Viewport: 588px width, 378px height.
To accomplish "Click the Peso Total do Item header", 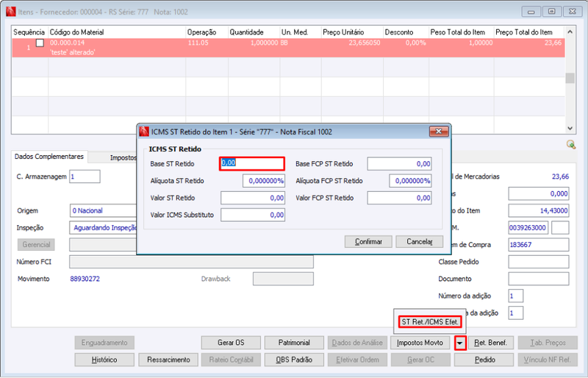I will [x=462, y=32].
